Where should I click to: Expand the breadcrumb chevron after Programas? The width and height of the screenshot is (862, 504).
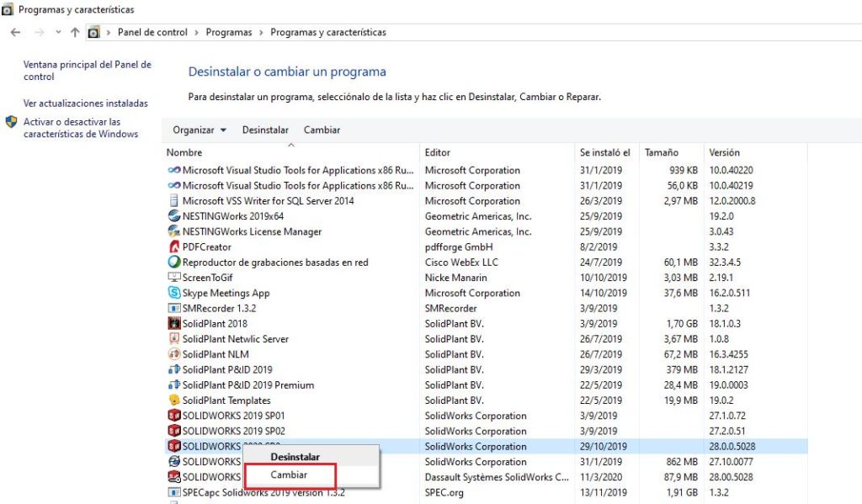pyautogui.click(x=261, y=33)
